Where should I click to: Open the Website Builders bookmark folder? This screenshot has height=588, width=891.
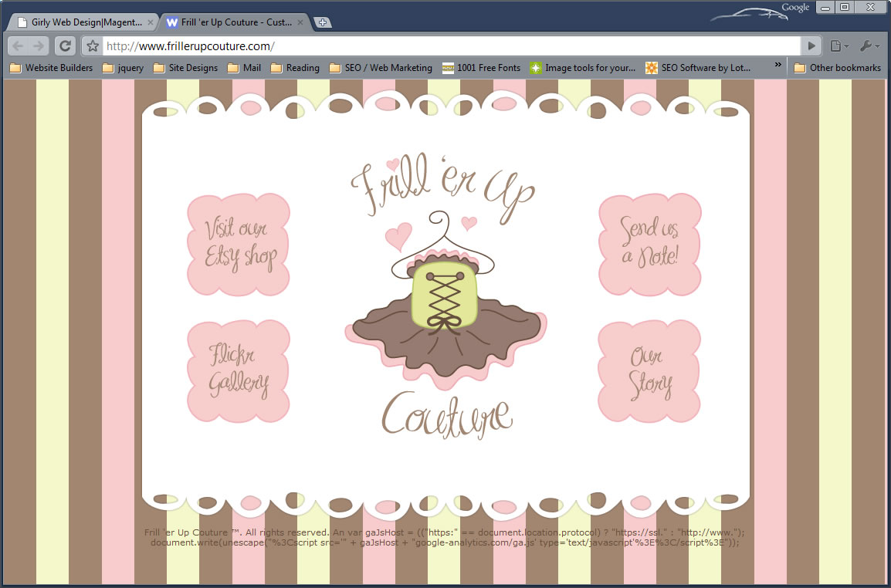coord(51,68)
